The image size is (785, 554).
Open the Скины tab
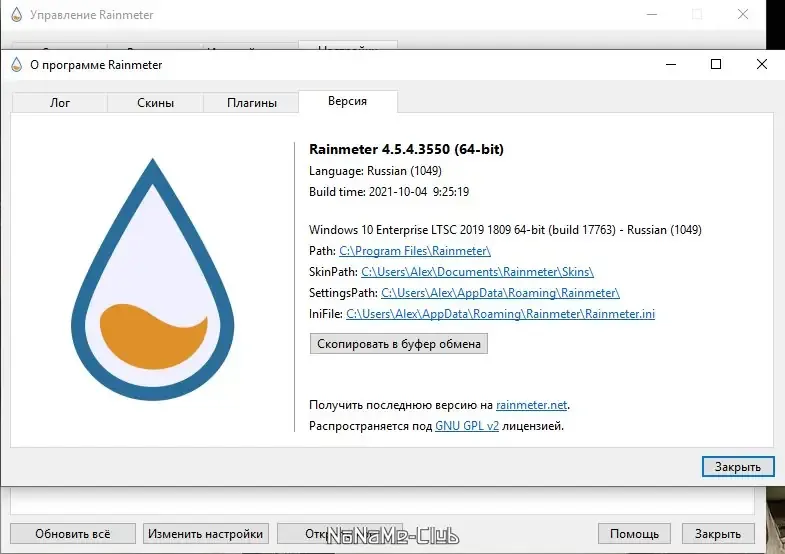(155, 103)
